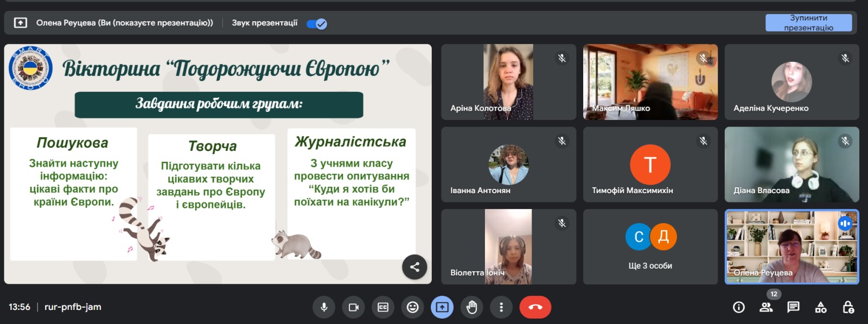Image resolution: width=868 pixels, height=324 pixels.
Task: Open the chat messages panel
Action: [x=793, y=307]
